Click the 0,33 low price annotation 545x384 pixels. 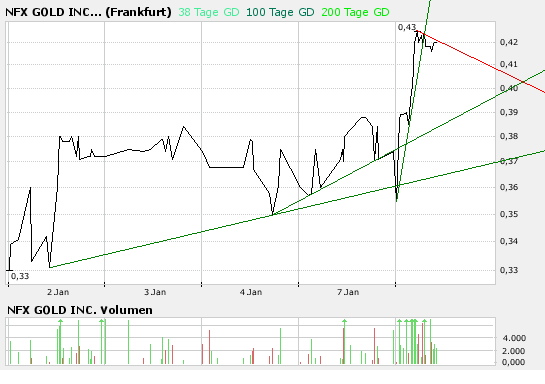pos(20,276)
